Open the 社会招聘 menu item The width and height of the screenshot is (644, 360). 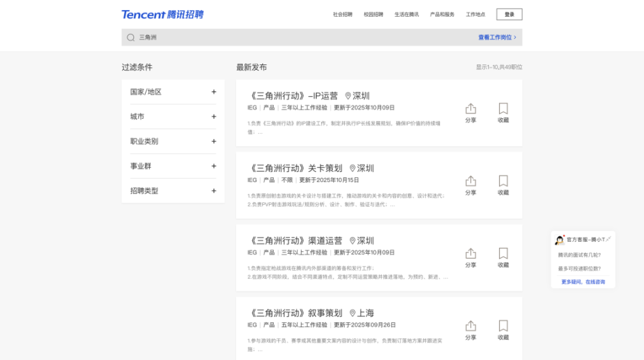click(343, 14)
